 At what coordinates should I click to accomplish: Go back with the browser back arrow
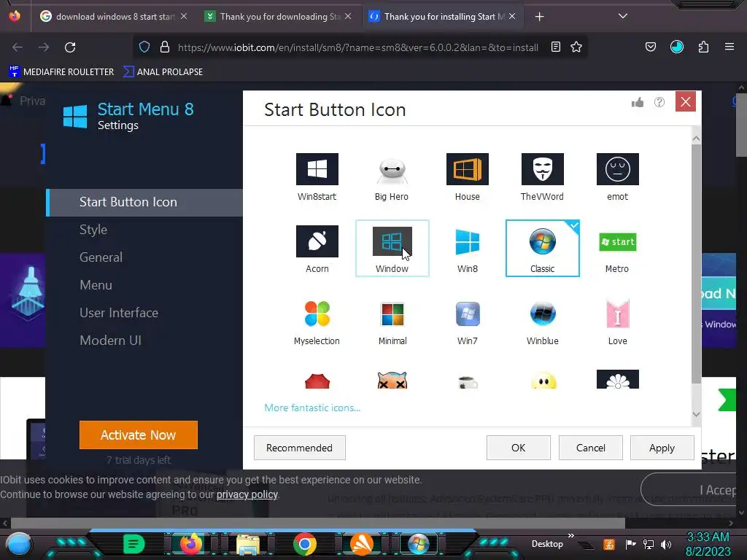tap(18, 47)
